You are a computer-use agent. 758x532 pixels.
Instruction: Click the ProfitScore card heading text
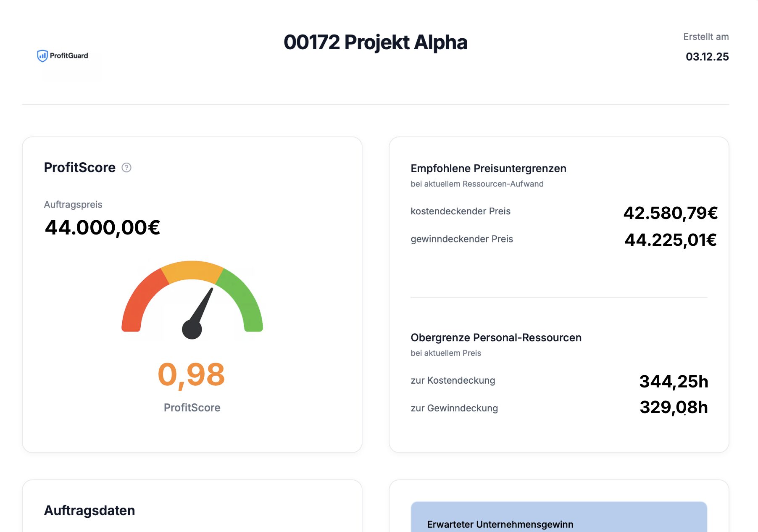click(80, 168)
